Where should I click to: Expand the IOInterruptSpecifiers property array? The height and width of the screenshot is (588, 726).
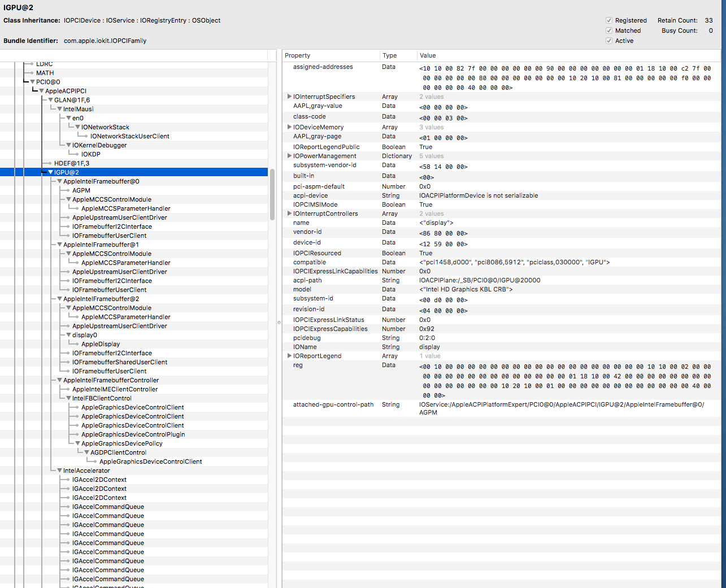coord(289,97)
